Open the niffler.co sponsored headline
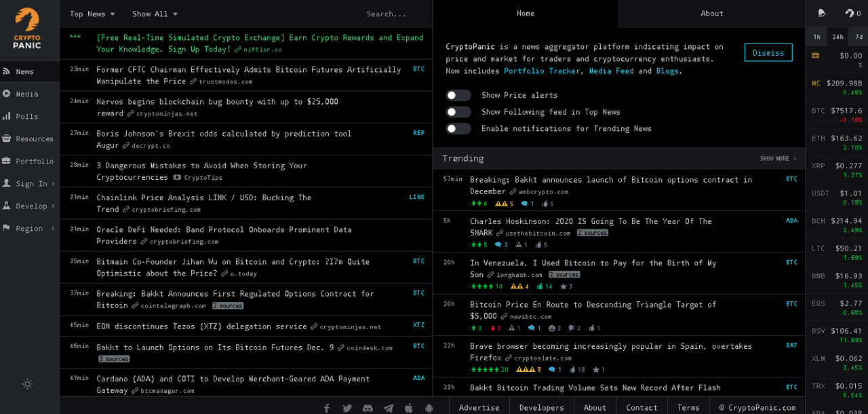The height and width of the screenshot is (414, 868). [260, 43]
